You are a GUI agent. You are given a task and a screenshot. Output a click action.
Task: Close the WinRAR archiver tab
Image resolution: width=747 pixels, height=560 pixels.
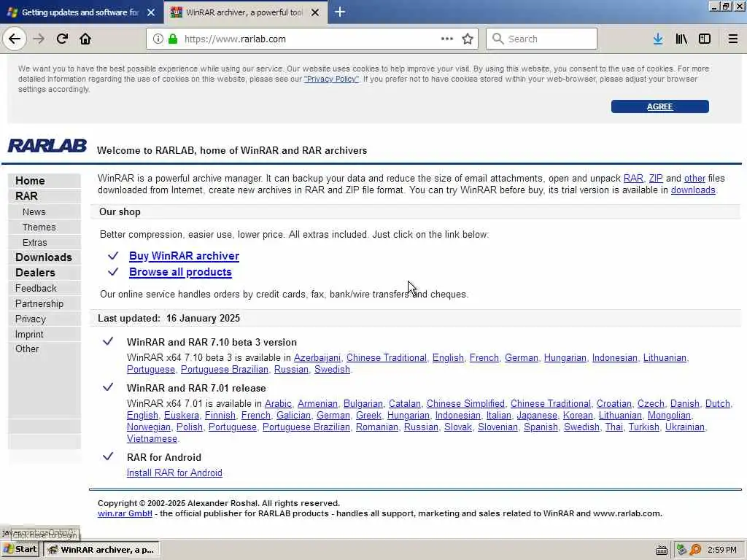click(315, 12)
